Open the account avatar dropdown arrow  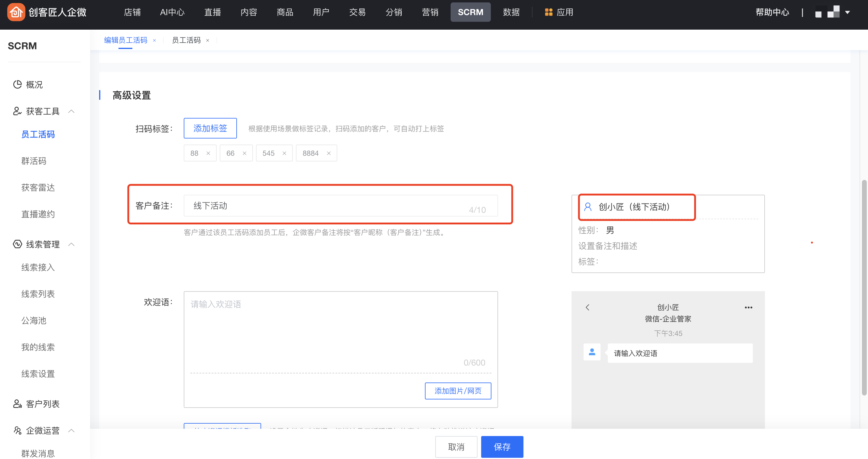pyautogui.click(x=847, y=12)
